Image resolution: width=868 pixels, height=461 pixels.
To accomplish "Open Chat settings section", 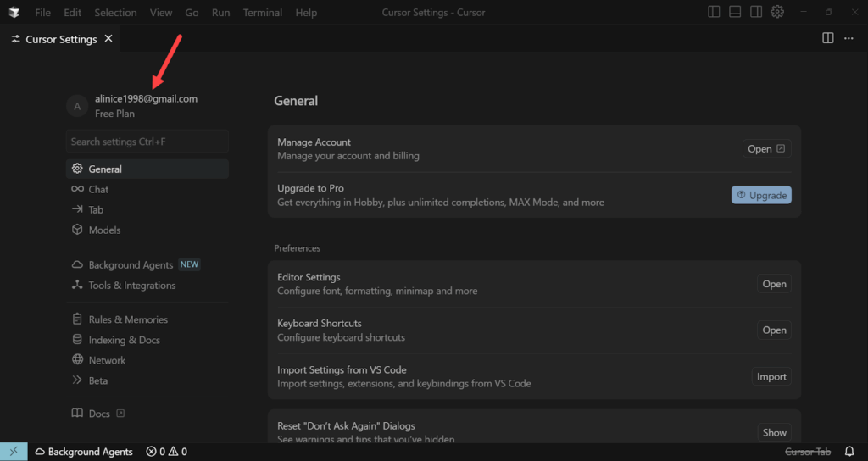I will point(147,189).
